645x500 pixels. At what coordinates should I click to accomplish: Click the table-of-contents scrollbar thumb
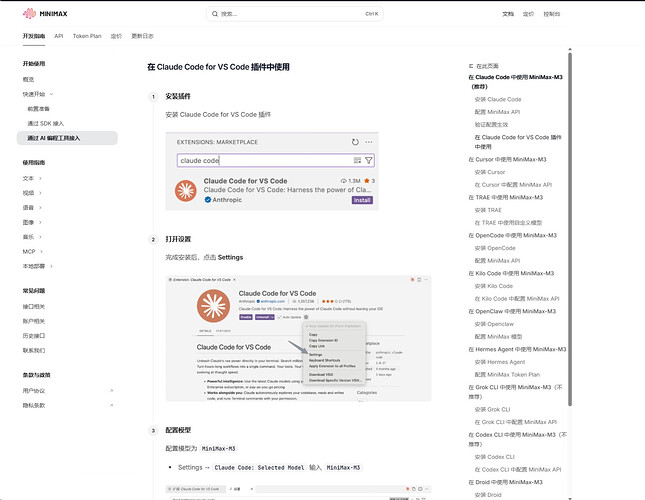click(x=570, y=229)
